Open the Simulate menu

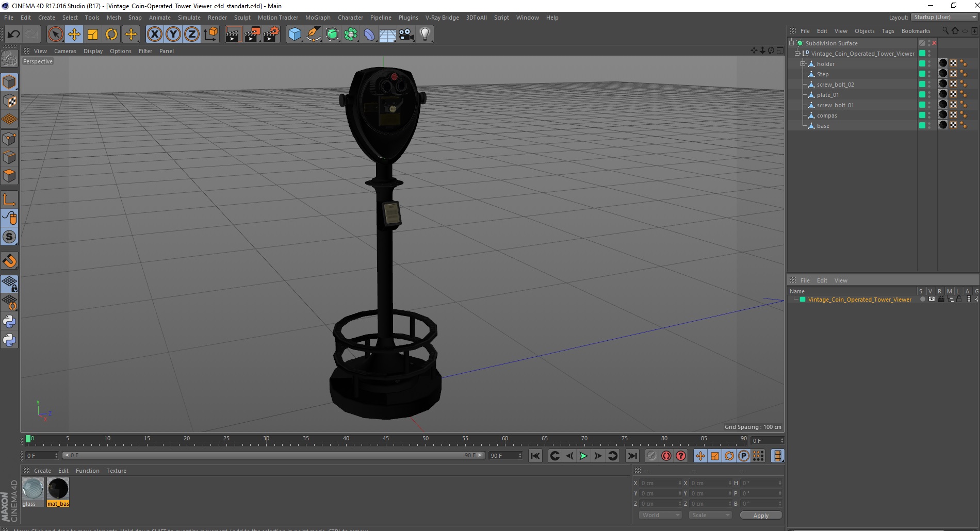pyautogui.click(x=189, y=18)
